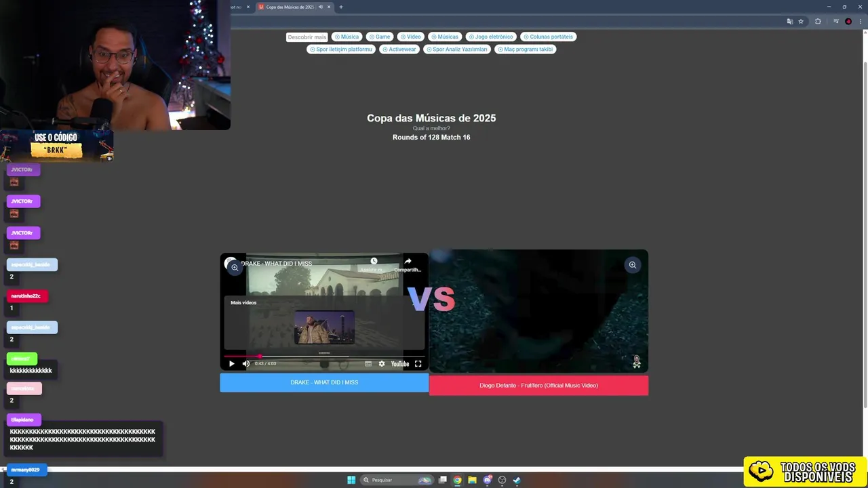
Task: Play the Drake YouTube video
Action: 231,364
